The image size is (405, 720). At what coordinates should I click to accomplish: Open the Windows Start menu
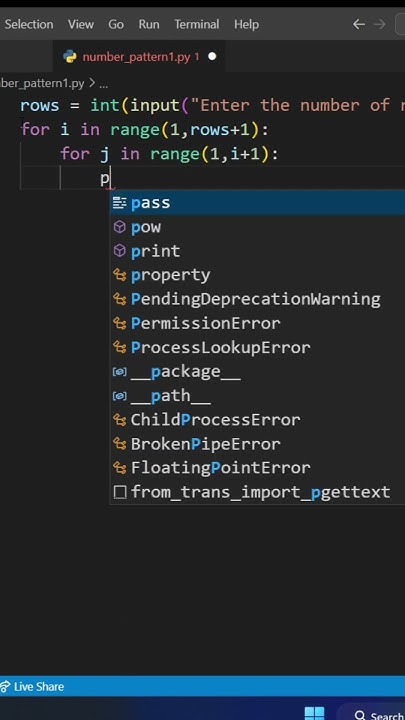click(314, 714)
